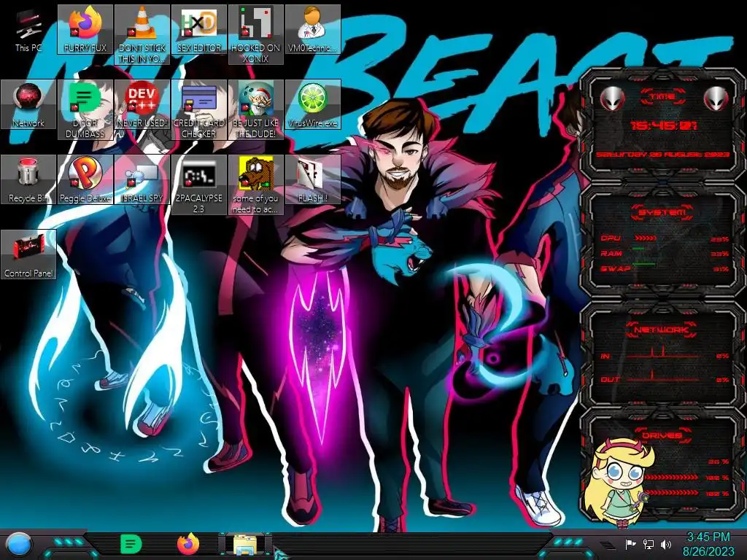Image resolution: width=747 pixels, height=560 pixels.
Task: Launch the FLASH ! shortcut
Action: click(312, 179)
